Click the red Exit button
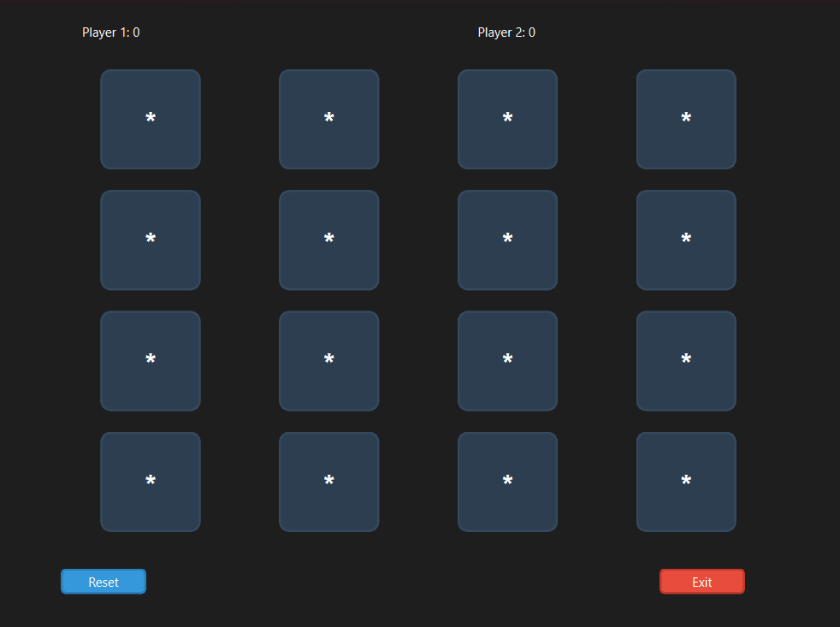Screen dimensions: 840x627 (702, 582)
